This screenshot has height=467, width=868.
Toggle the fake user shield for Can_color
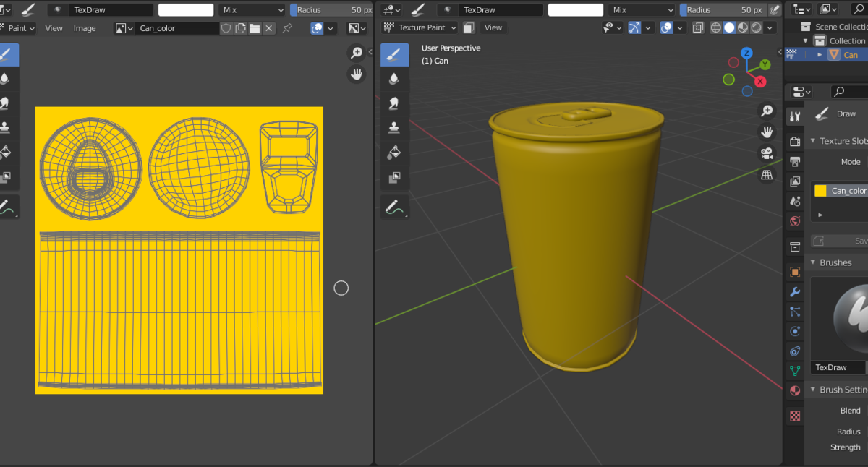pos(226,28)
